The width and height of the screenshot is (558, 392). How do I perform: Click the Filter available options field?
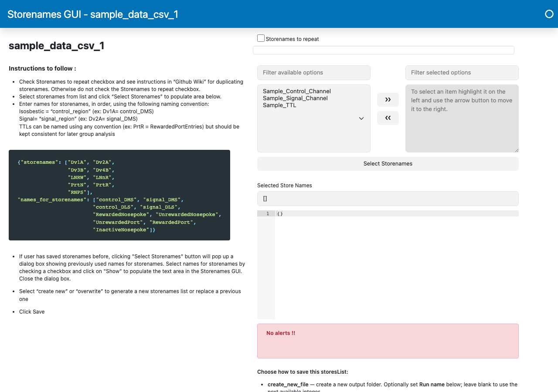coord(314,73)
